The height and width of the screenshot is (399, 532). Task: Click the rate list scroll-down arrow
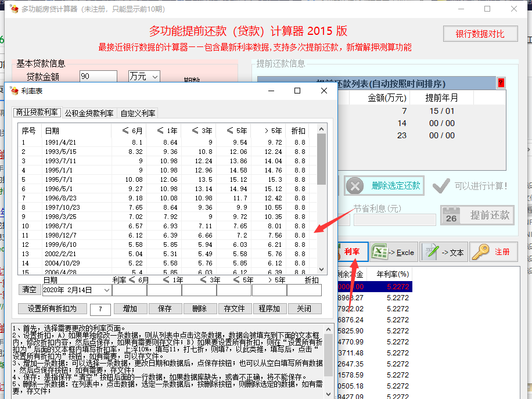[x=321, y=269]
